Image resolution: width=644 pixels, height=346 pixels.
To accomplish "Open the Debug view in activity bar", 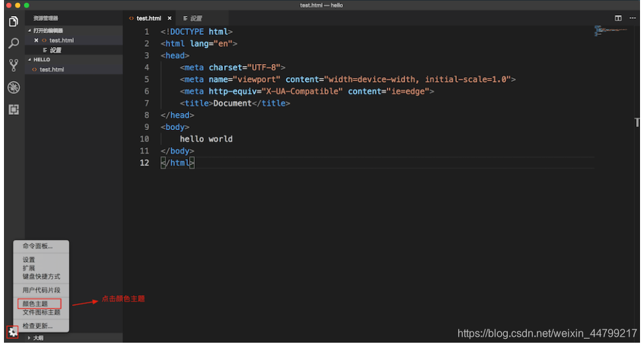I will (x=13, y=87).
